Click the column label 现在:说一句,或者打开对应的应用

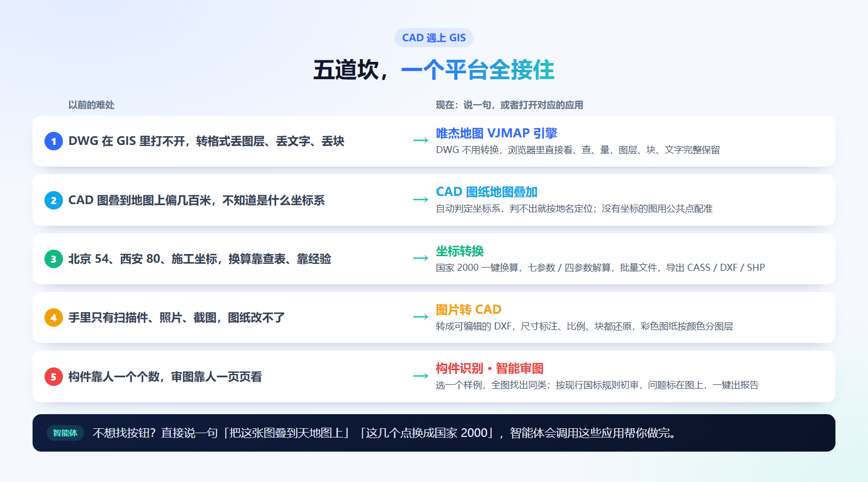tap(509, 105)
